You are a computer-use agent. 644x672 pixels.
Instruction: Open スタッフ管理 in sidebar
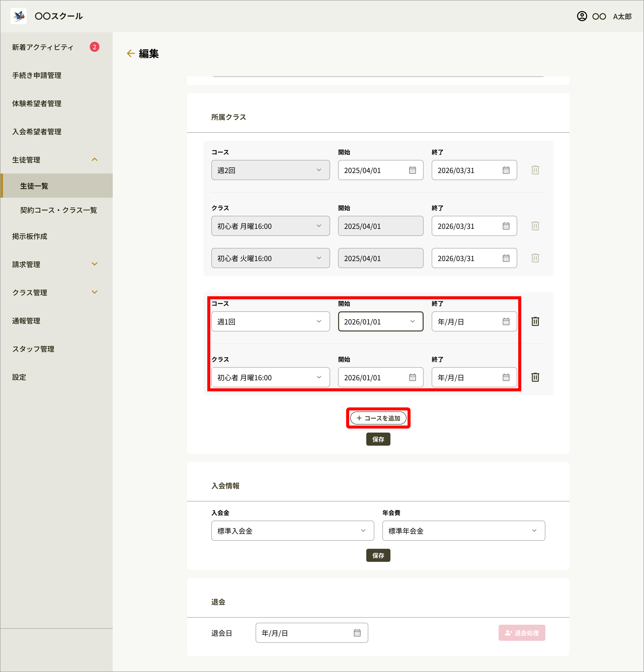(33, 349)
